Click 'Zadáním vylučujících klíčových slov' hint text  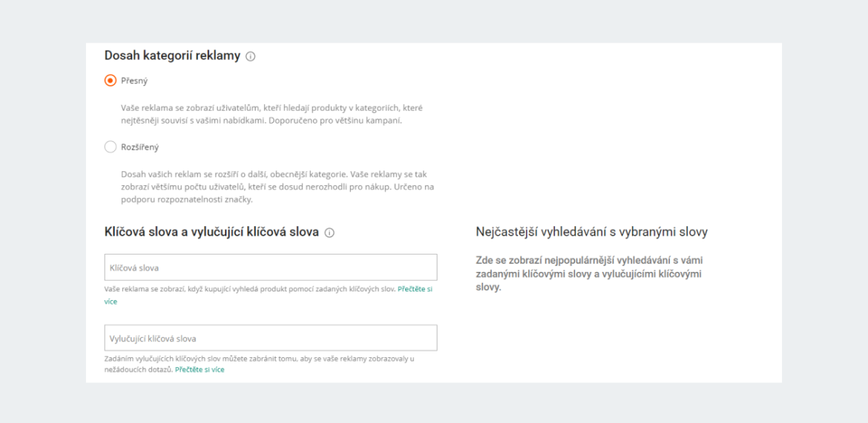coord(259,364)
